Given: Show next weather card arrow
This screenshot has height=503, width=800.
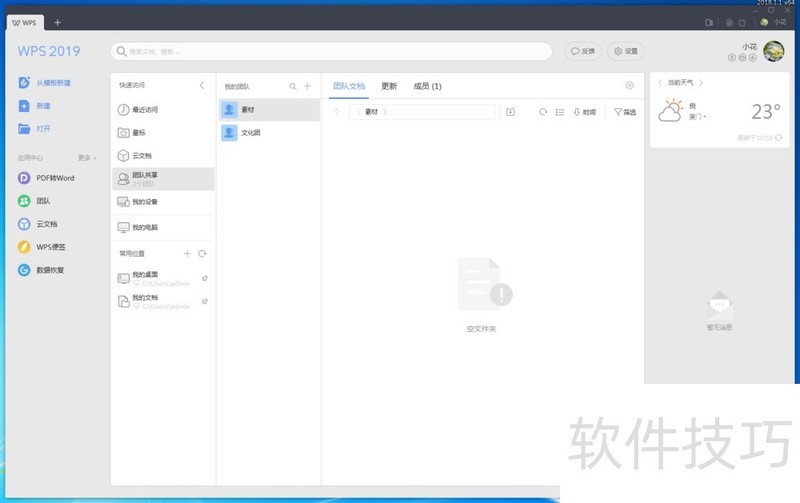Looking at the screenshot, I should coord(701,82).
